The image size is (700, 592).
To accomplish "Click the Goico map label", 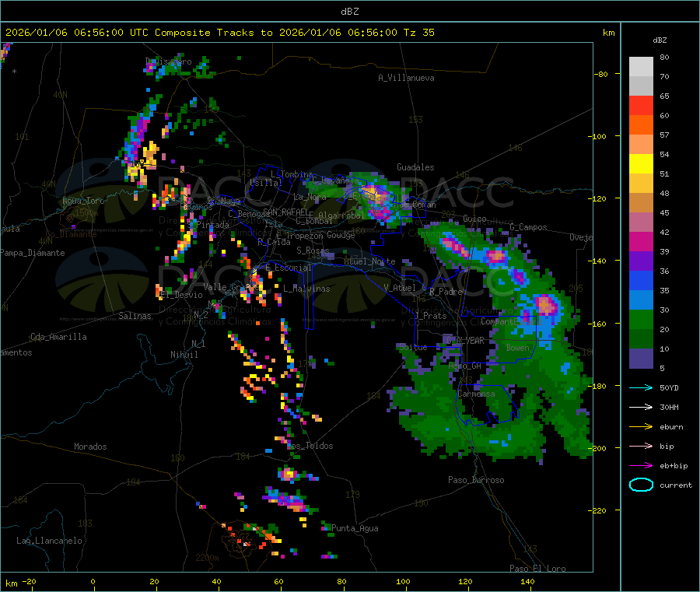I will pos(474,219).
